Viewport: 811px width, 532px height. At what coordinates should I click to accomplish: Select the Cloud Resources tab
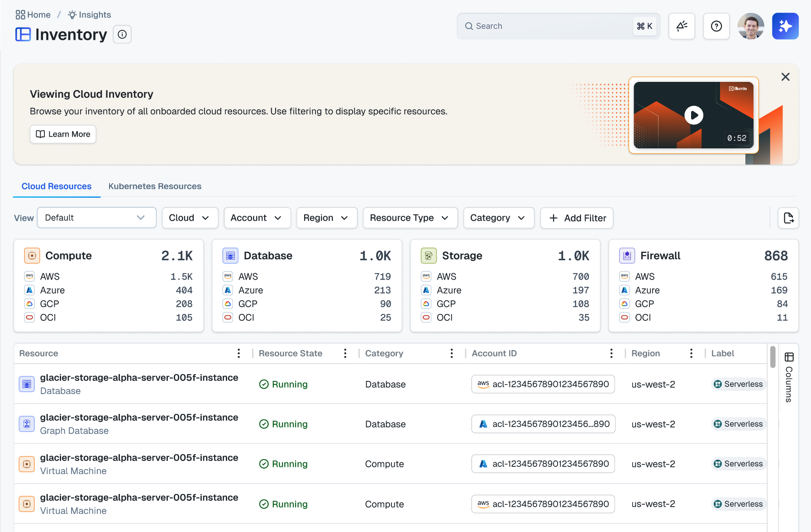(x=57, y=186)
